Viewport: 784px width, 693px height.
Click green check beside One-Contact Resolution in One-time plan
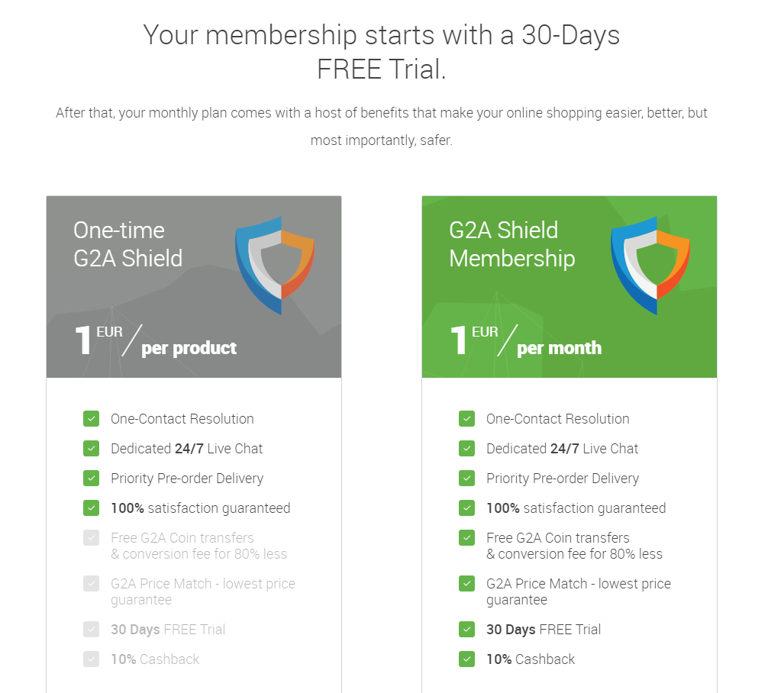(x=91, y=418)
